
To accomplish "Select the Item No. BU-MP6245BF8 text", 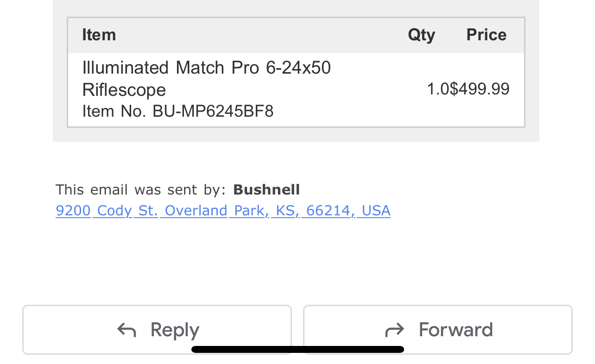I will pos(178,111).
